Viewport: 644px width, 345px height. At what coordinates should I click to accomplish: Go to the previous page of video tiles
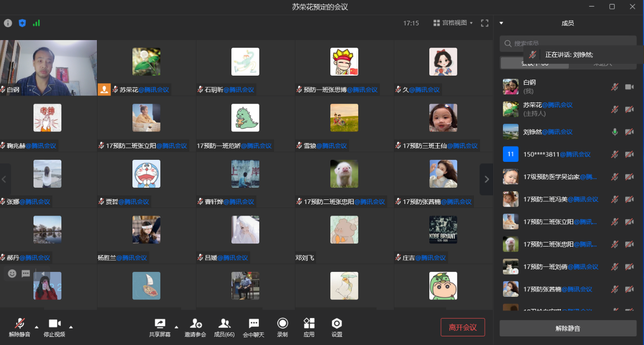coord(4,179)
